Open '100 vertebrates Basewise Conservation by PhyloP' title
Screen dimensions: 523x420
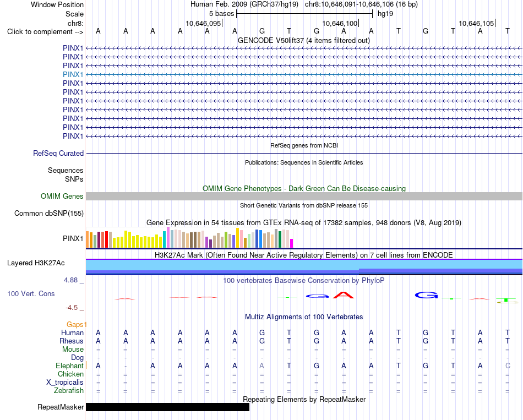(x=304, y=281)
